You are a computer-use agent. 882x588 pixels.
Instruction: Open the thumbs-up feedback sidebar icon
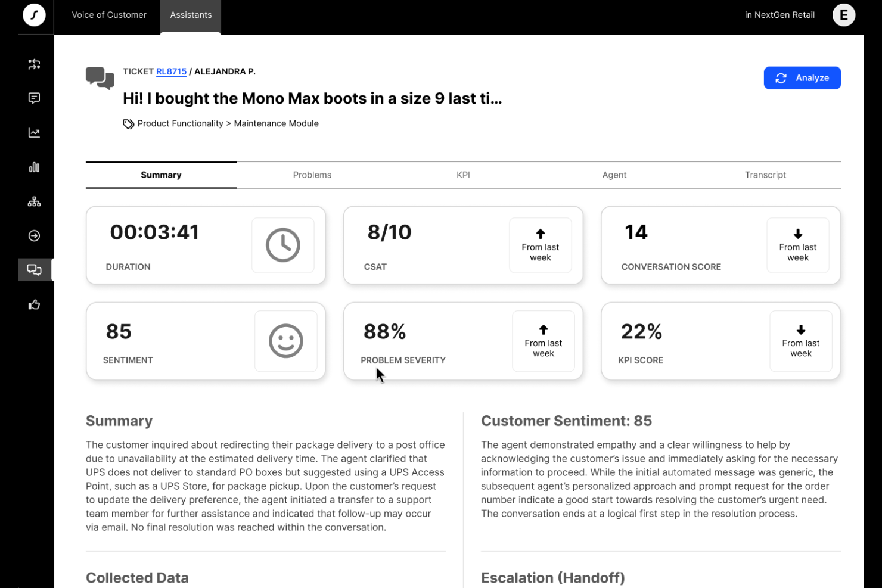(x=34, y=305)
